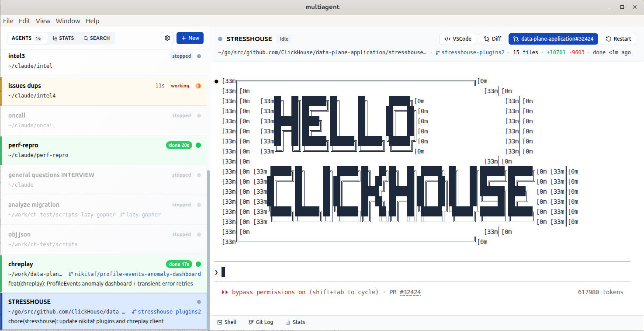
Task: Click the stresshouse-plugins2 branch in the header
Action: [470, 52]
